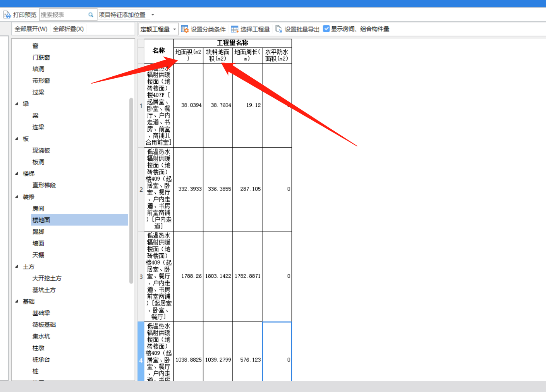The width and height of the screenshot is (546, 392).
Task: Click cell value 38.0394
Action: pos(191,105)
